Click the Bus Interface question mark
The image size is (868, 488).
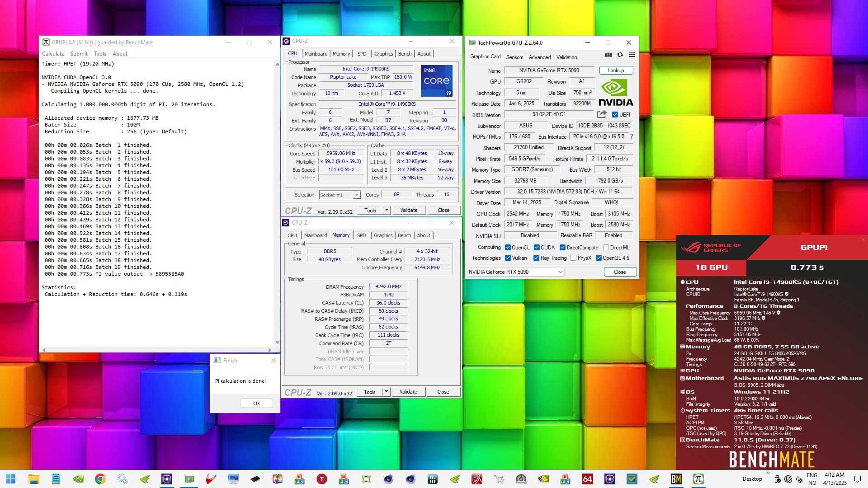pos(632,136)
